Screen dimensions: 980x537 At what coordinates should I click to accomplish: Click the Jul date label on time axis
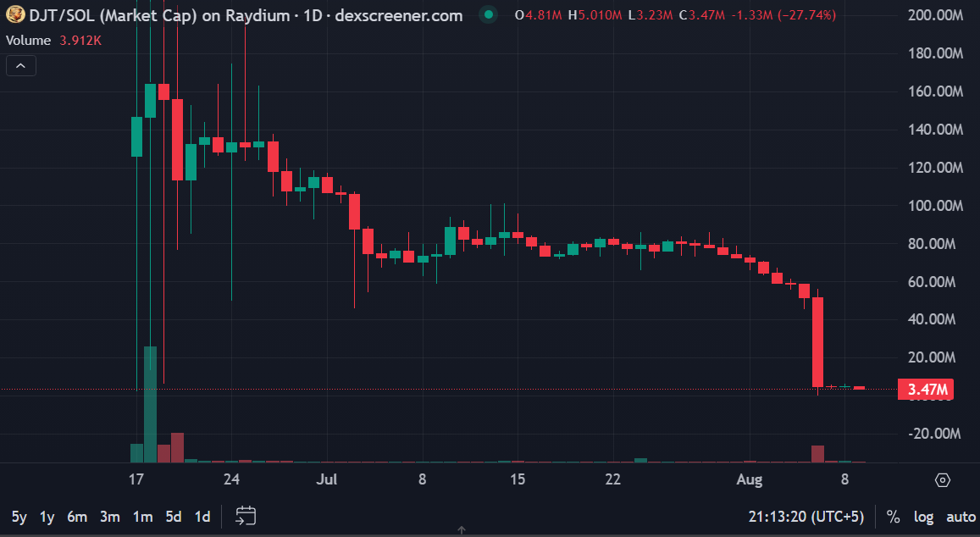tap(326, 479)
